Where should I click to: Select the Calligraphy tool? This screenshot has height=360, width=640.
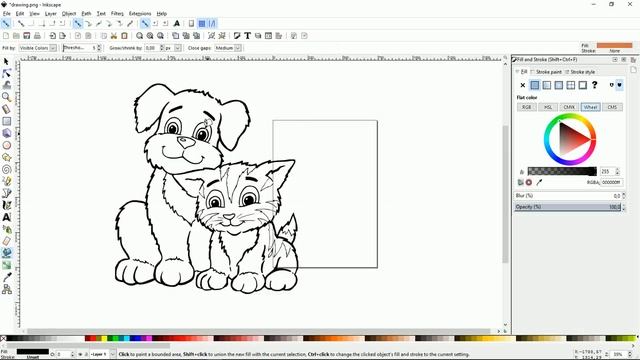(6, 205)
